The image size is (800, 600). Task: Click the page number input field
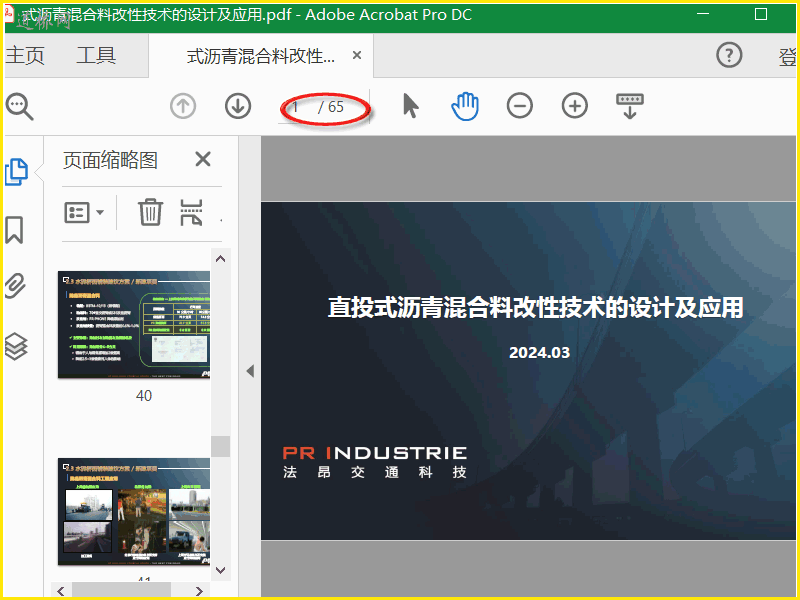tap(295, 107)
